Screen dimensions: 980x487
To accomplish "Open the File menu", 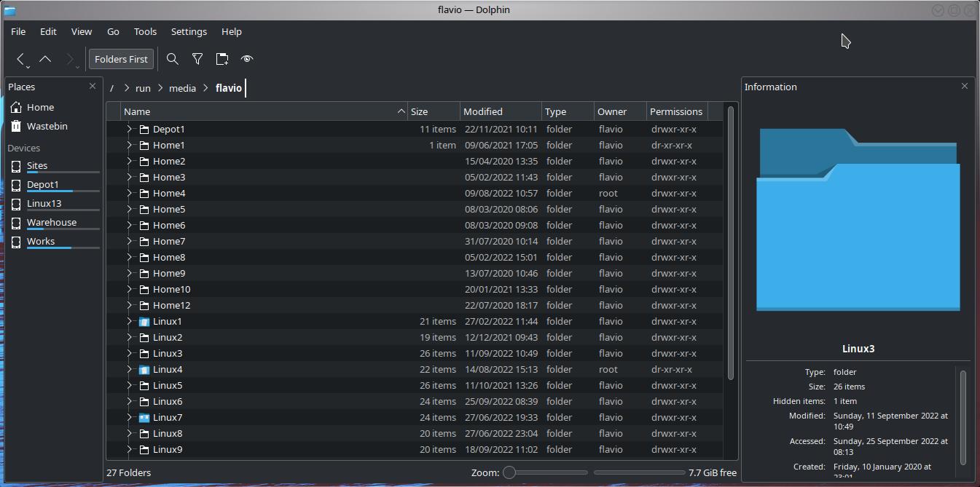I will [x=18, y=31].
